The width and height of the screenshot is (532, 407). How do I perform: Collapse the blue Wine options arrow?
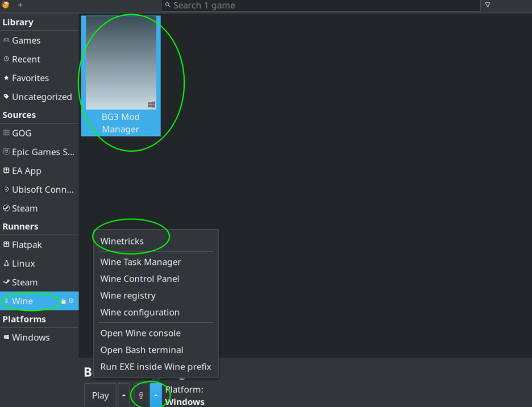tap(156, 396)
